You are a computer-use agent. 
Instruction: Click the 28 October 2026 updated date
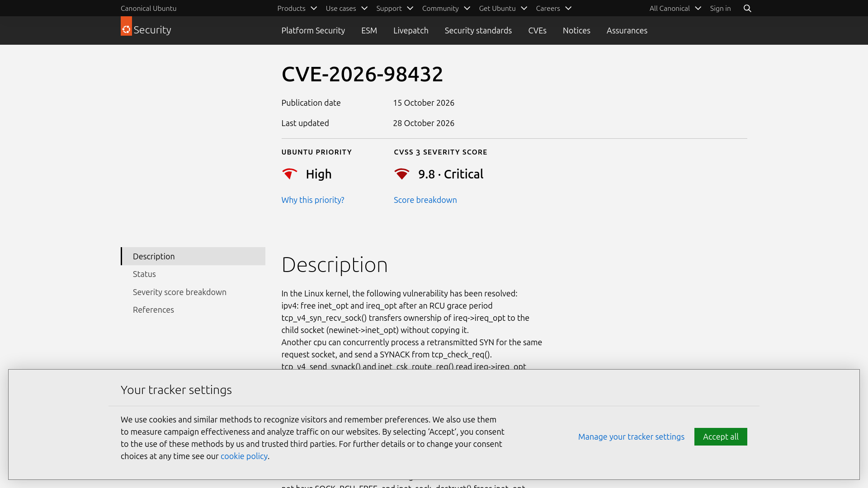424,123
